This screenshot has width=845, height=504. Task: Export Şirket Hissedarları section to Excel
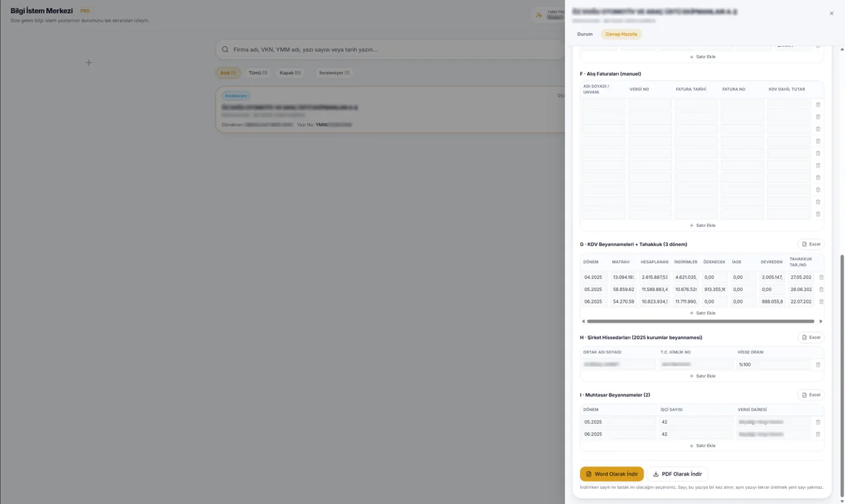[x=811, y=337]
